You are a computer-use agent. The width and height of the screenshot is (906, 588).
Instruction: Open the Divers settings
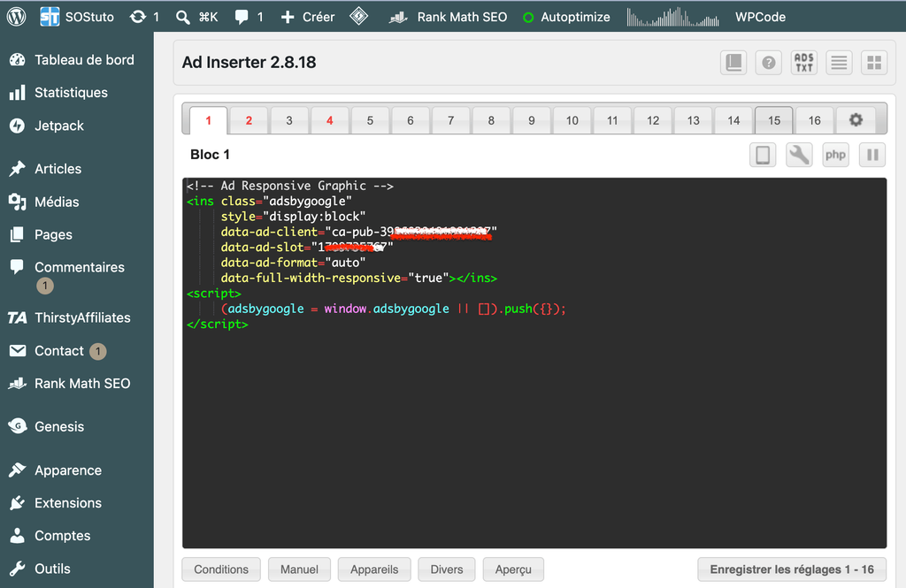point(447,569)
